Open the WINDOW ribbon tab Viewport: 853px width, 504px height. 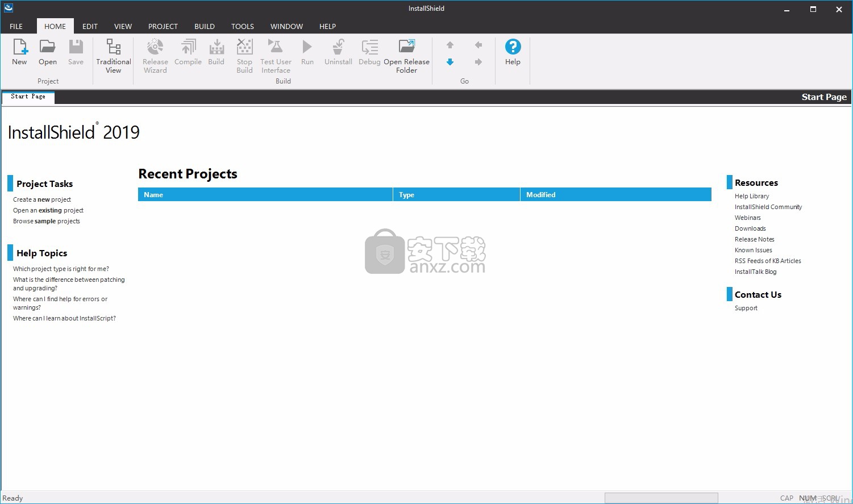286,26
